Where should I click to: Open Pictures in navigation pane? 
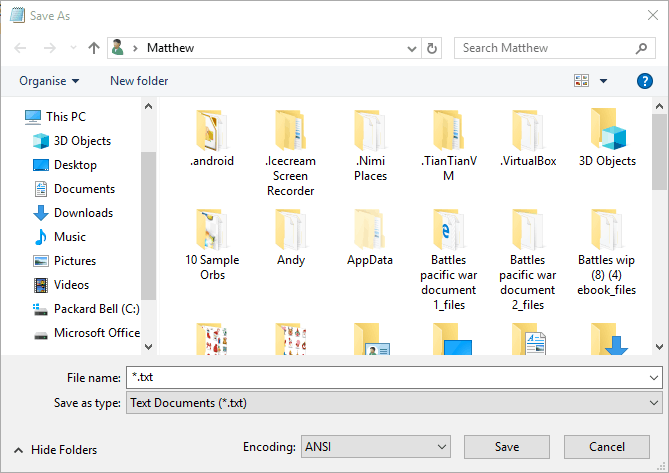(64, 261)
